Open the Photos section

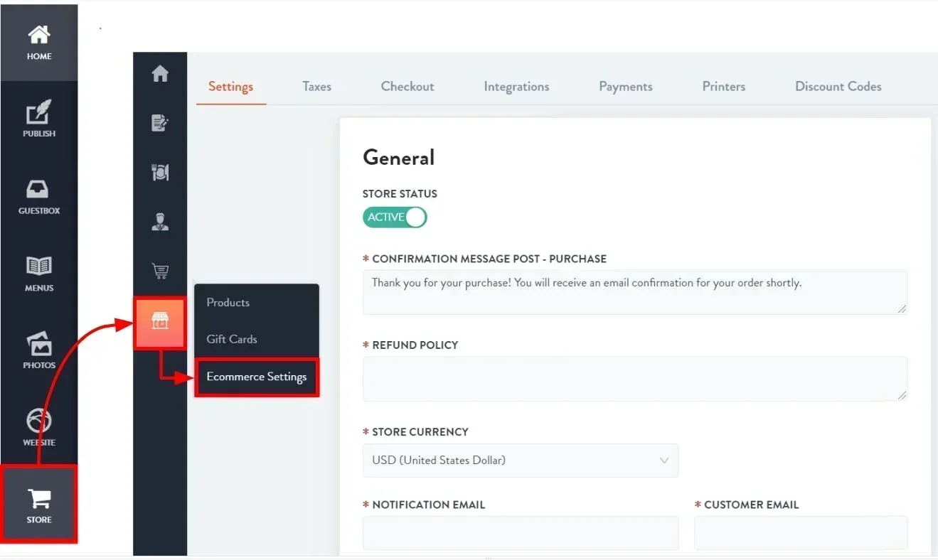pyautogui.click(x=39, y=351)
